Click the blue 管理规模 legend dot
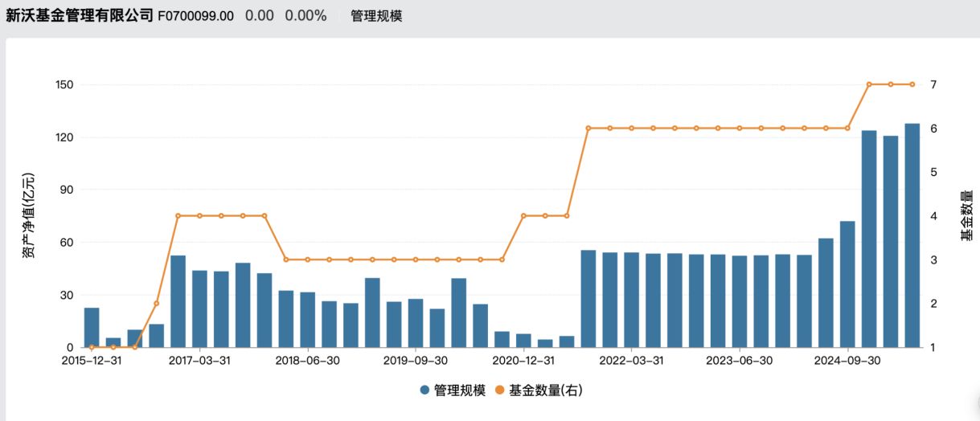The height and width of the screenshot is (421, 980). [x=424, y=390]
